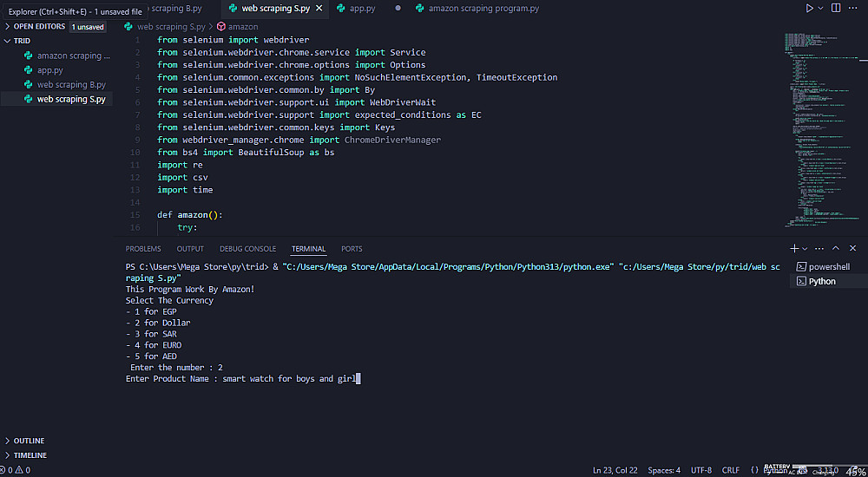868x477 pixels.
Task: Click the curly braces language icon in status bar
Action: (754, 470)
